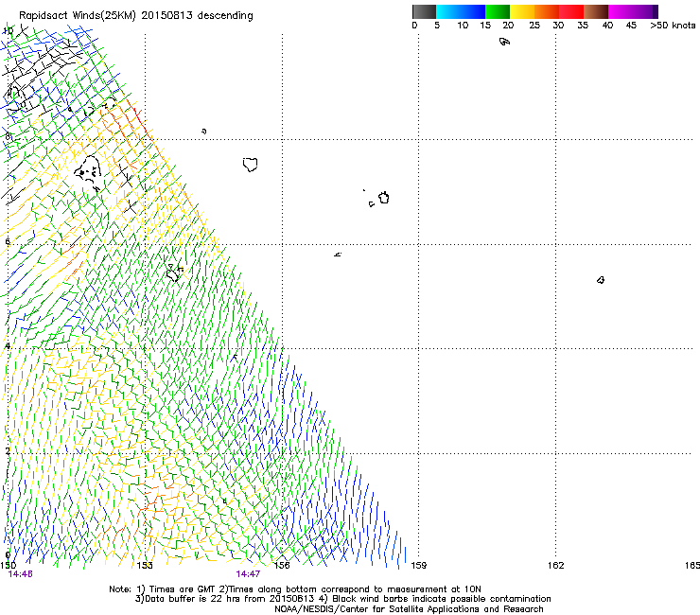The image size is (700, 615).
Task: Click the island outline just west of 159 near 7N
Action: click(384, 198)
